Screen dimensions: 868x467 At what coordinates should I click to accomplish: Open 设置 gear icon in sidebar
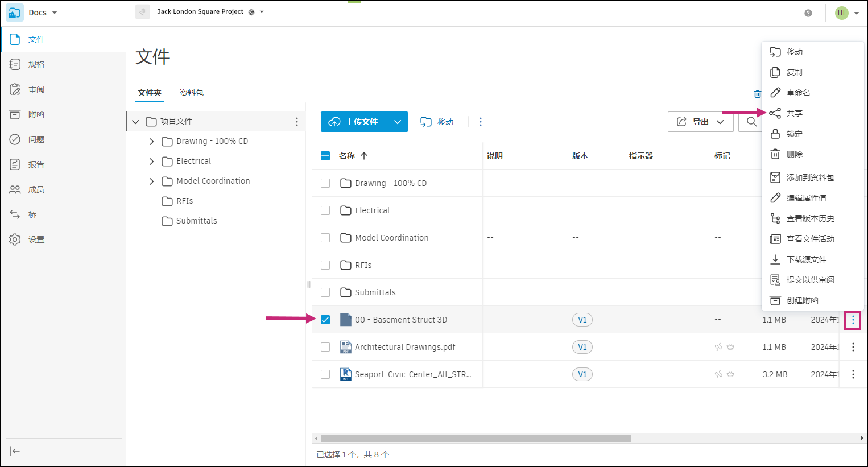(x=15, y=239)
